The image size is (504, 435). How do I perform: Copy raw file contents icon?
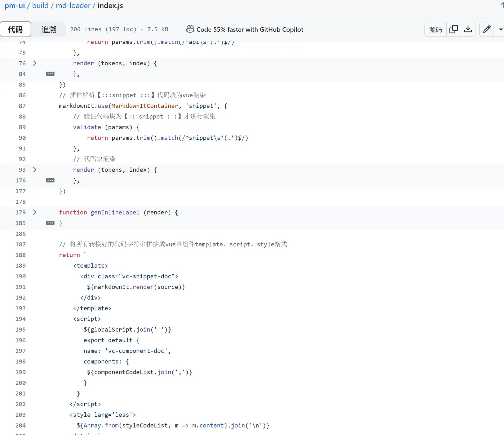pos(454,29)
